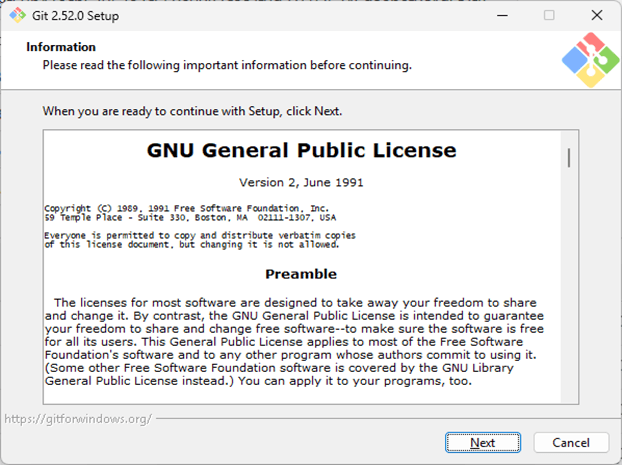The height and width of the screenshot is (465, 622).
Task: Click Next to continue setup
Action: [483, 442]
